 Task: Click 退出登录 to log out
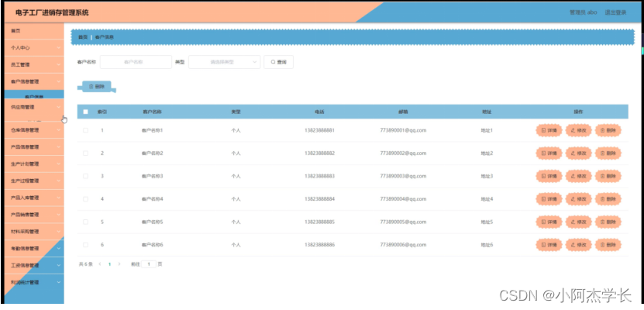(615, 12)
